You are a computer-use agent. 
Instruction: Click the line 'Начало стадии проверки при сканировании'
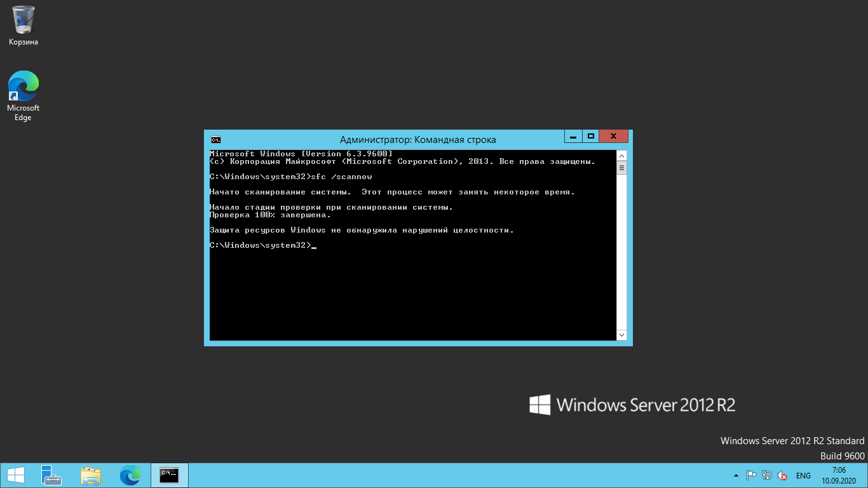tap(331, 207)
